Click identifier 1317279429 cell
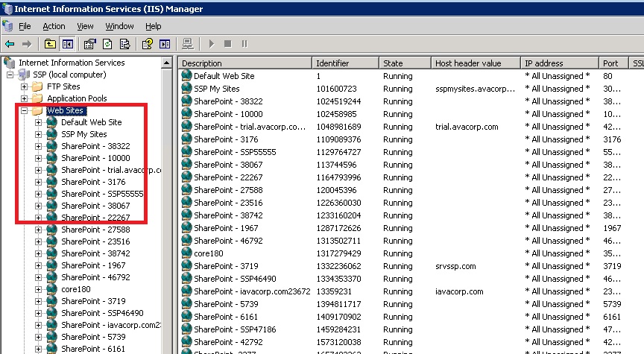Image resolution: width=644 pixels, height=354 pixels. pos(339,253)
